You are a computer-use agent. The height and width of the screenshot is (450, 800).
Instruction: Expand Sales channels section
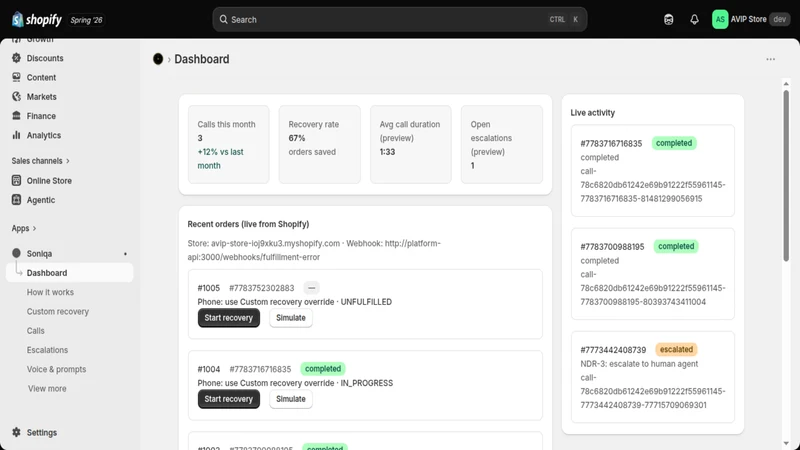40,161
